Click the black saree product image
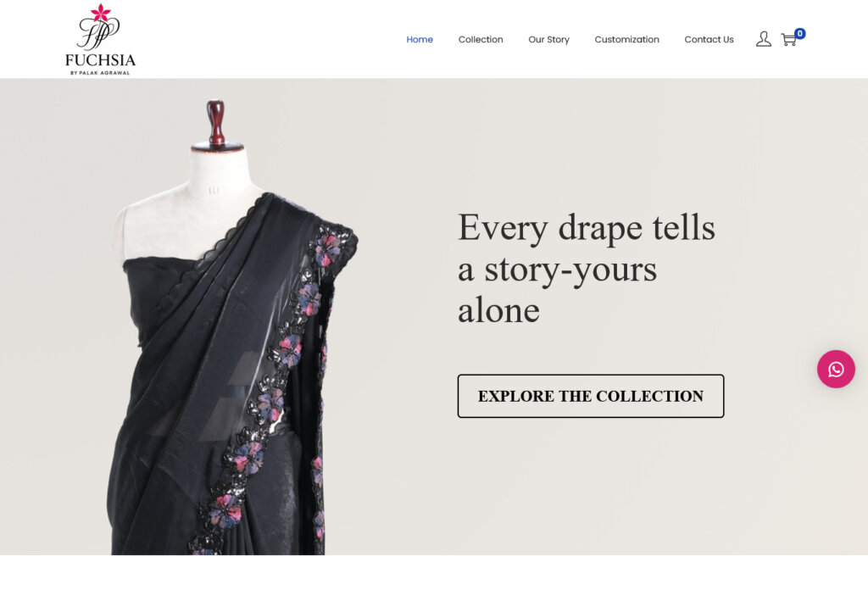 point(232,326)
